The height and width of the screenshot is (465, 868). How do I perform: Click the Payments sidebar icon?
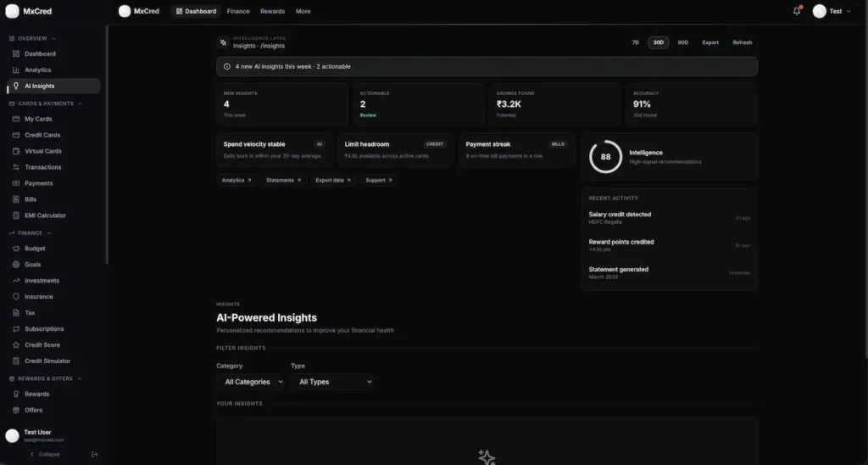(x=16, y=183)
